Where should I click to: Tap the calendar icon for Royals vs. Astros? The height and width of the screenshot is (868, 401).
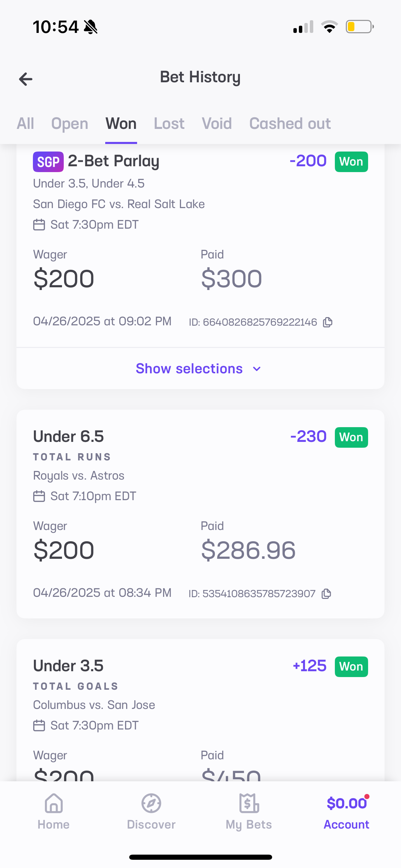(x=39, y=496)
